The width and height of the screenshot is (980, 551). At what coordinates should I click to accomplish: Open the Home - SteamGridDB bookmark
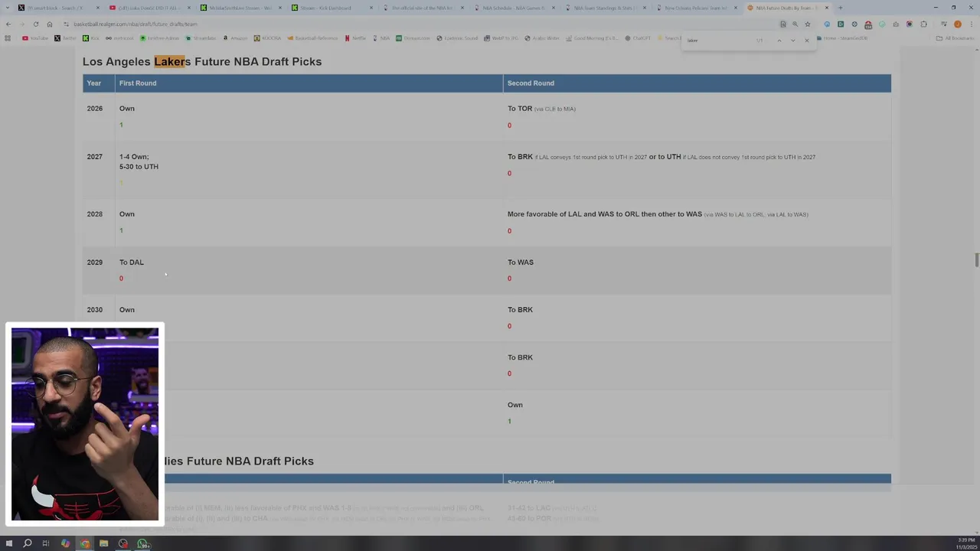[842, 38]
